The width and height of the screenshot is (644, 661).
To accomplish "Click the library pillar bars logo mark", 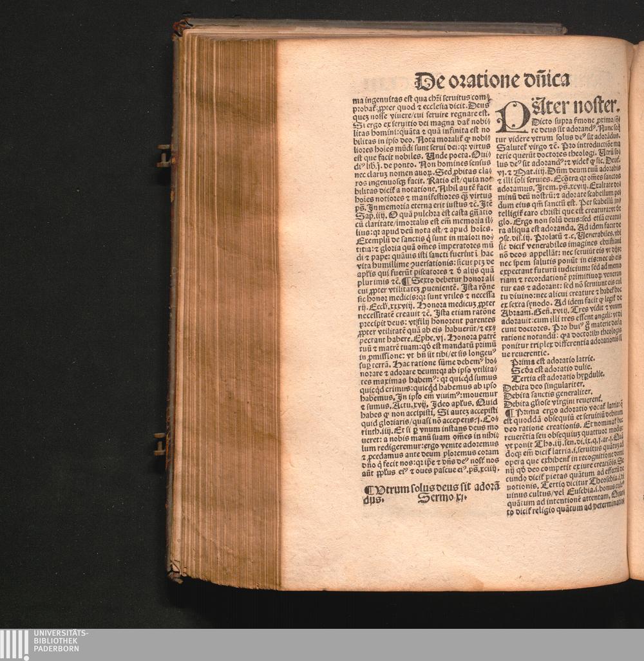I will [x=14, y=645].
